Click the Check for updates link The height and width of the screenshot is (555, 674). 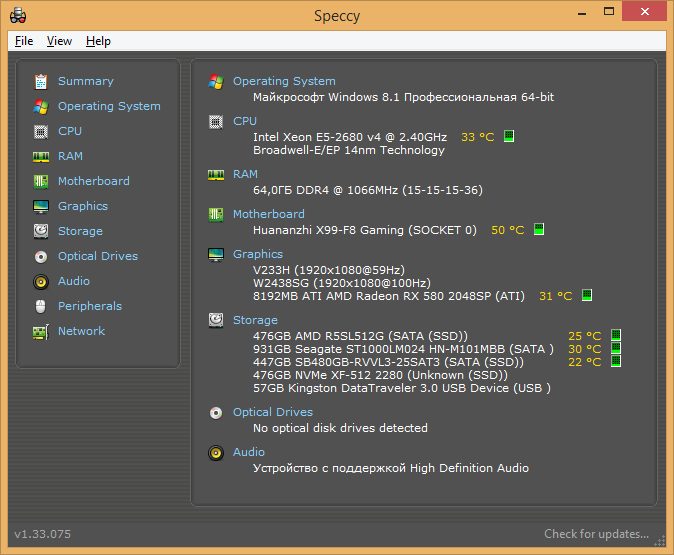tap(596, 534)
